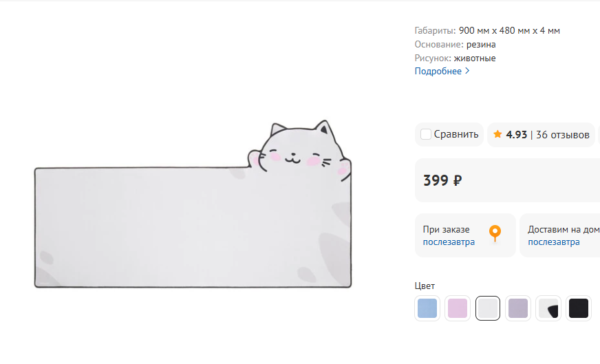The image size is (600, 364).
Task: Select the black color swatch
Action: click(579, 308)
